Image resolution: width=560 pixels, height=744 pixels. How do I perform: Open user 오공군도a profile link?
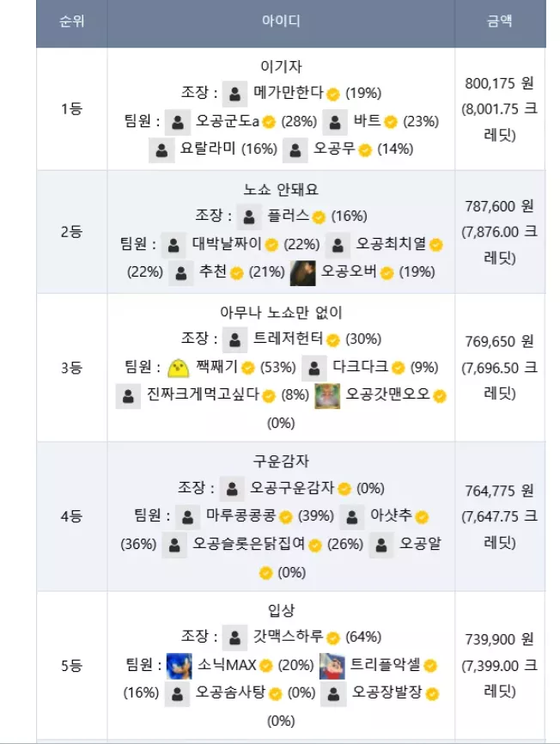tap(227, 121)
